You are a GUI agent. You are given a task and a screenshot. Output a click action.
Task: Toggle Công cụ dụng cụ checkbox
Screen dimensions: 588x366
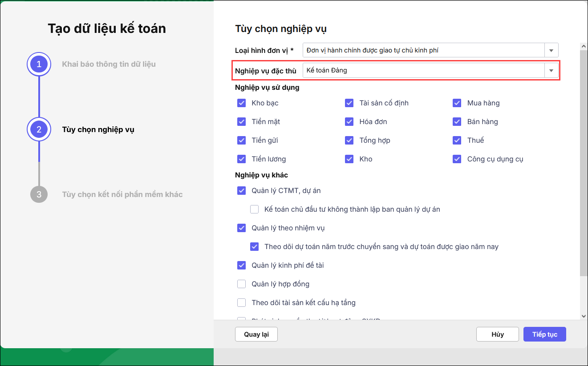[x=457, y=159]
